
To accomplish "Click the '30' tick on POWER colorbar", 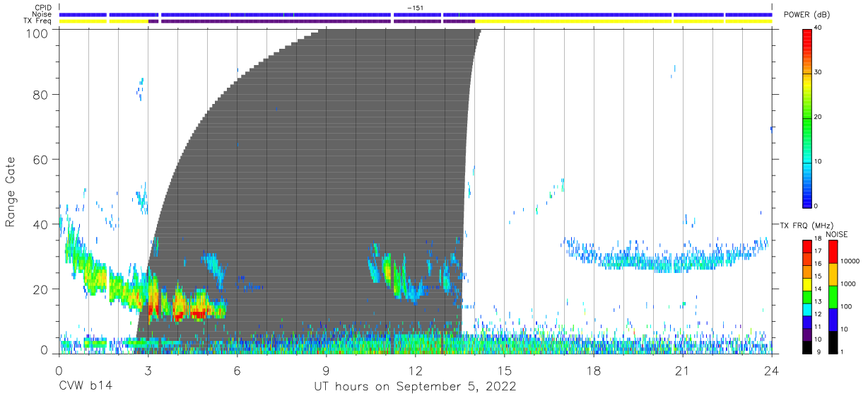I will click(x=819, y=72).
